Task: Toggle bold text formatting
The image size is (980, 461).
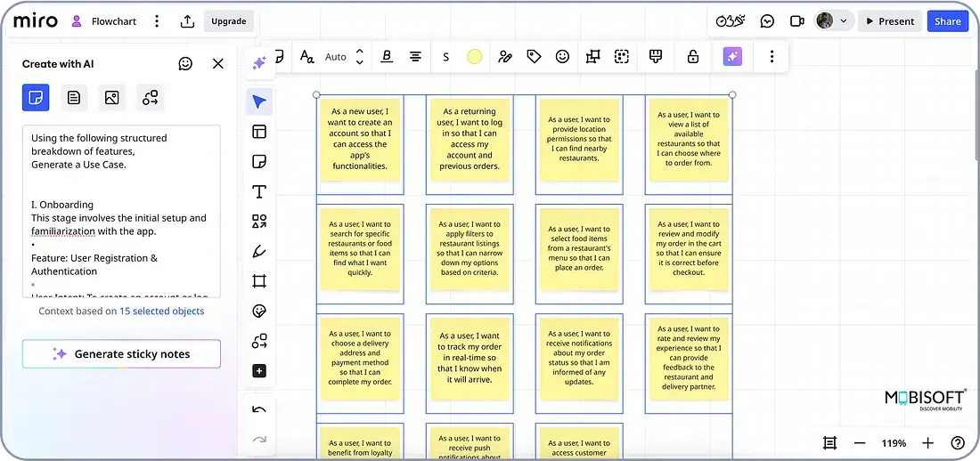Action: coord(387,57)
